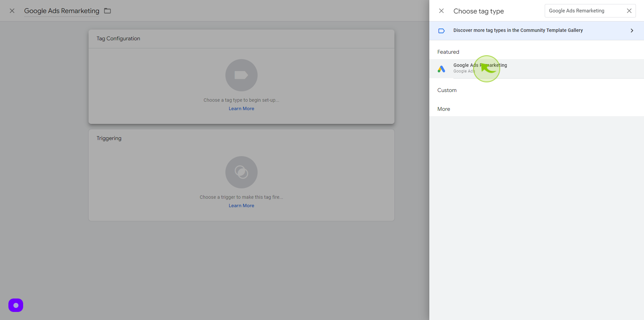Click the trigger icon in Triggering
644x320 pixels.
tap(241, 172)
